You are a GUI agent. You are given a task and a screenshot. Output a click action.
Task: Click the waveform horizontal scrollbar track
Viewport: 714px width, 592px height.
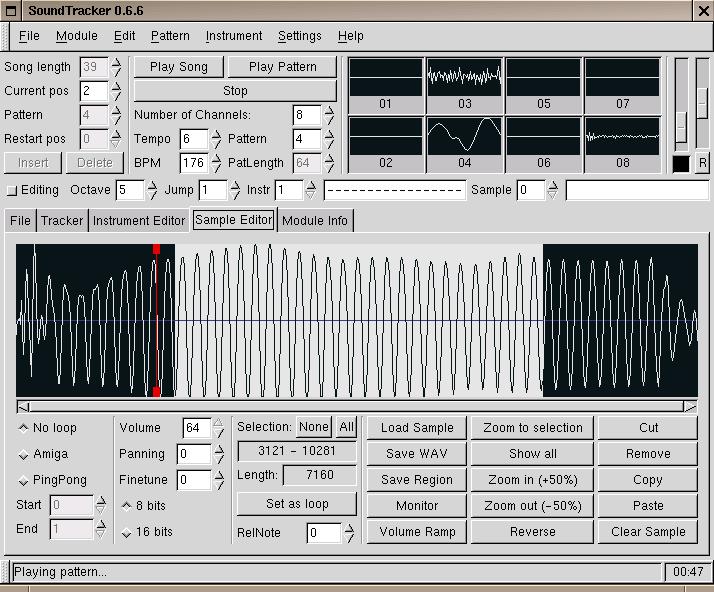pyautogui.click(x=357, y=407)
